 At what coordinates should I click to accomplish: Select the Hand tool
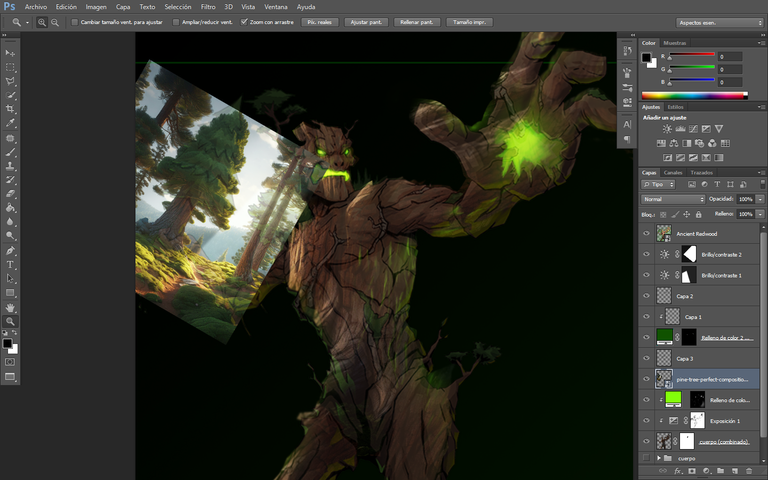click(10, 308)
